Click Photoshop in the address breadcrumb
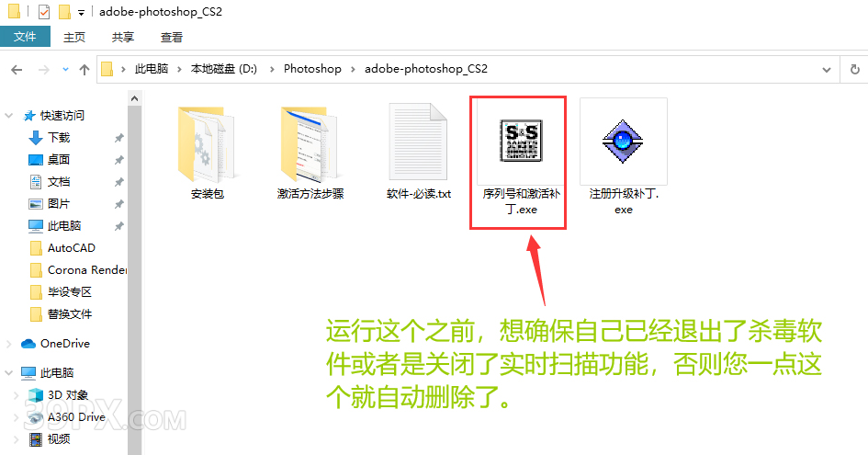868x455 pixels. pyautogui.click(x=312, y=69)
